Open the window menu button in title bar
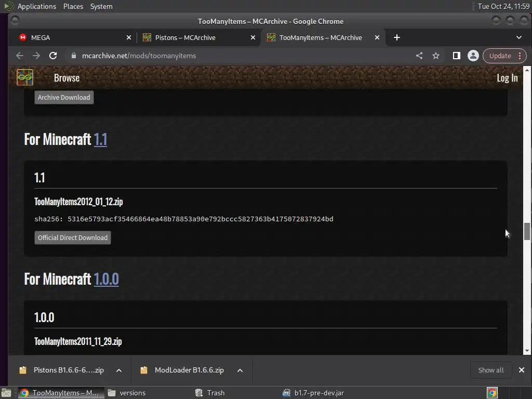Image resolution: width=532 pixels, height=399 pixels. coord(15,21)
